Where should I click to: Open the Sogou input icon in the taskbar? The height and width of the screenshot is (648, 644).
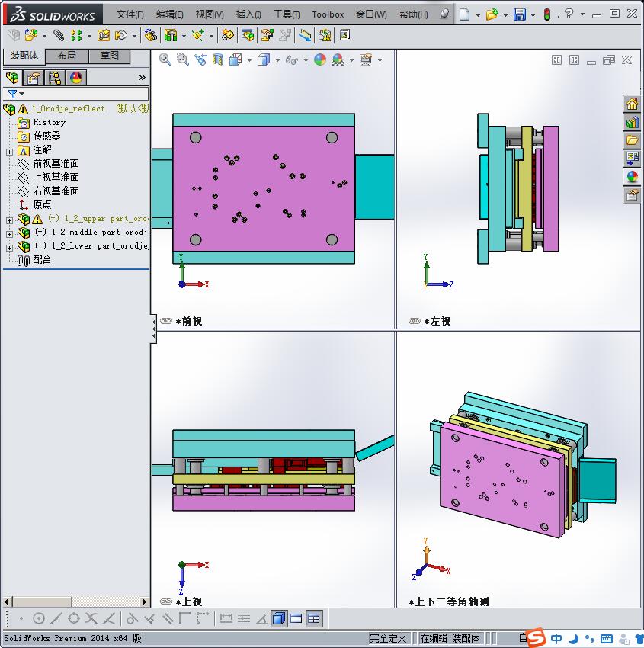[x=534, y=639]
